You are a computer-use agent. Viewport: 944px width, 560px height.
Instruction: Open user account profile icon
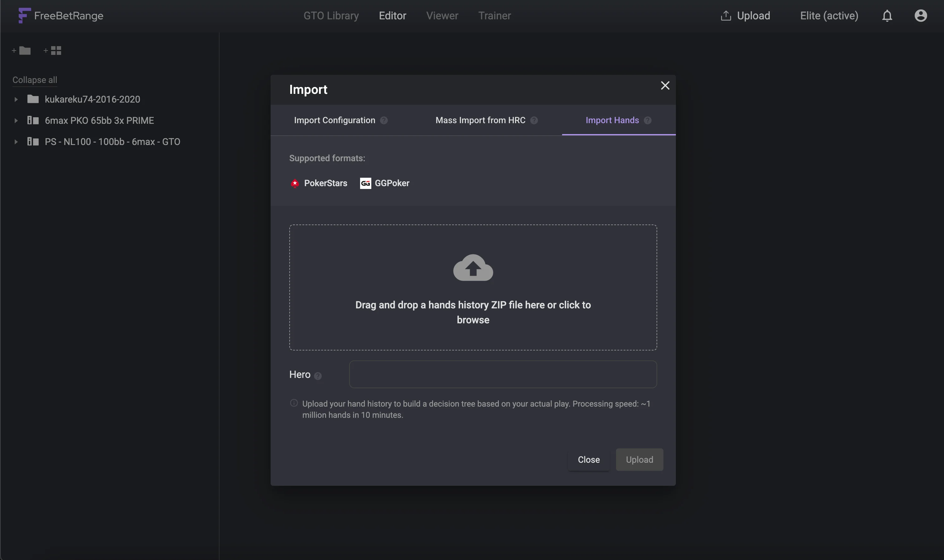pyautogui.click(x=921, y=16)
